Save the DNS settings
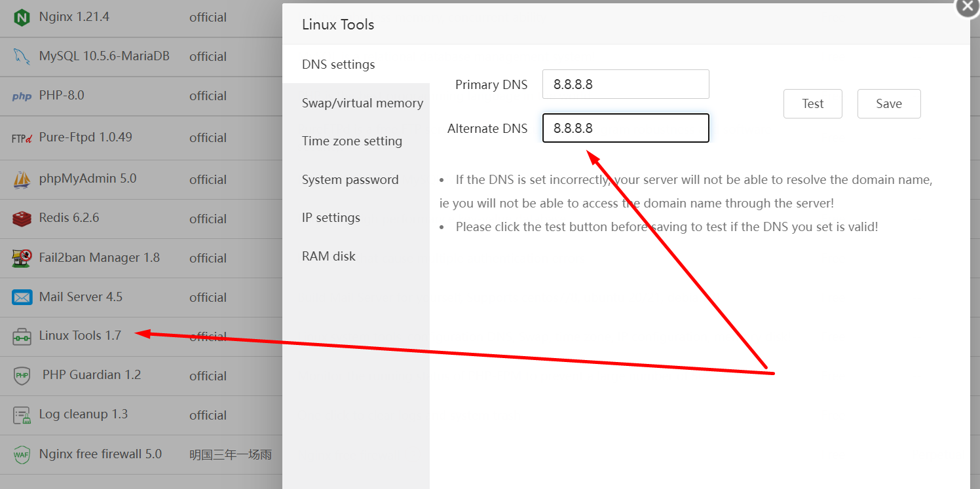Image resolution: width=980 pixels, height=489 pixels. (x=888, y=103)
